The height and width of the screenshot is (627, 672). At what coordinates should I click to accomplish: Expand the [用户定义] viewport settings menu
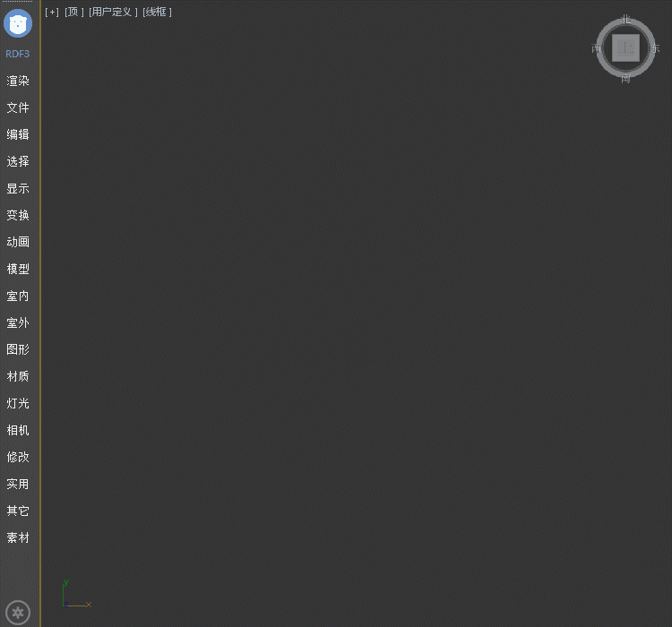113,12
